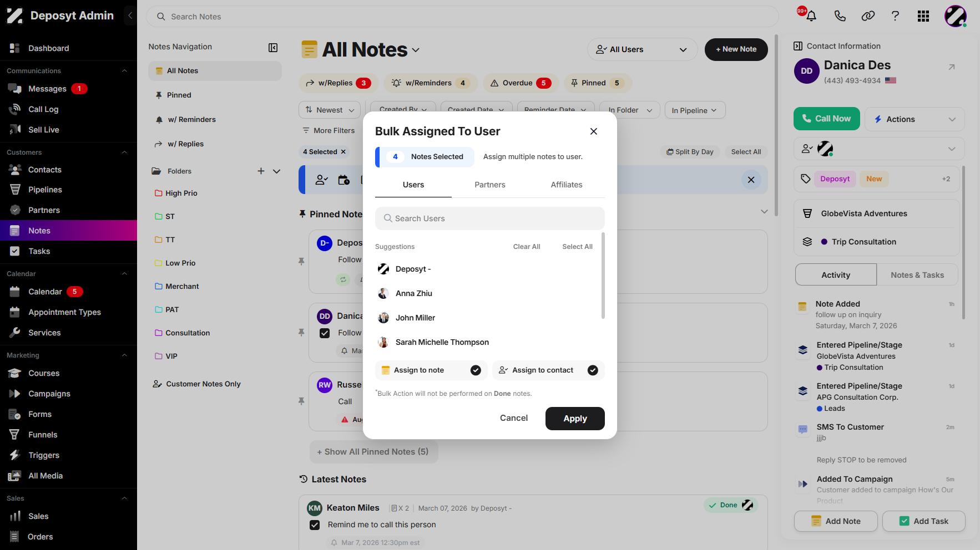The image size is (980, 550).
Task: Click the calendar reminder icon in bulk toolbar
Action: point(344,180)
